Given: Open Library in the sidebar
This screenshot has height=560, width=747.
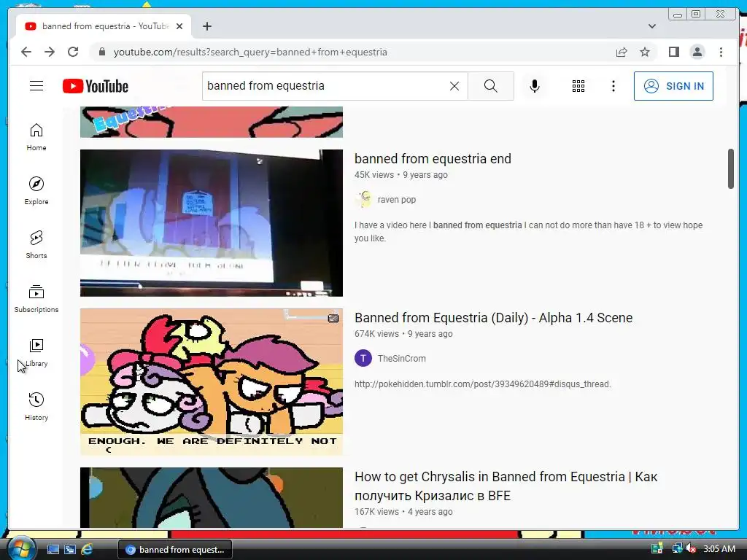Looking at the screenshot, I should (36, 352).
